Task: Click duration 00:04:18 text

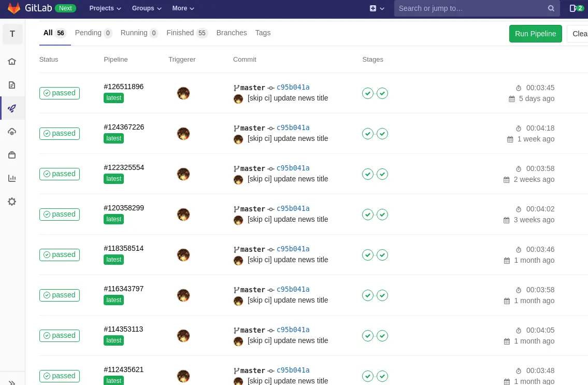Action: click(540, 128)
